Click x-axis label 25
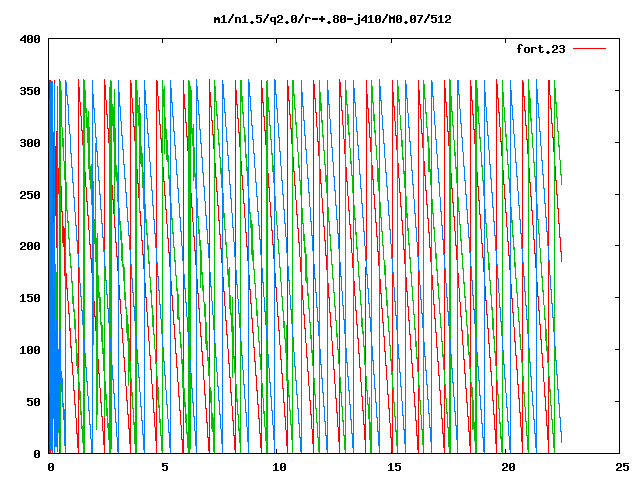Viewport: 640px width, 480px height. (622, 467)
